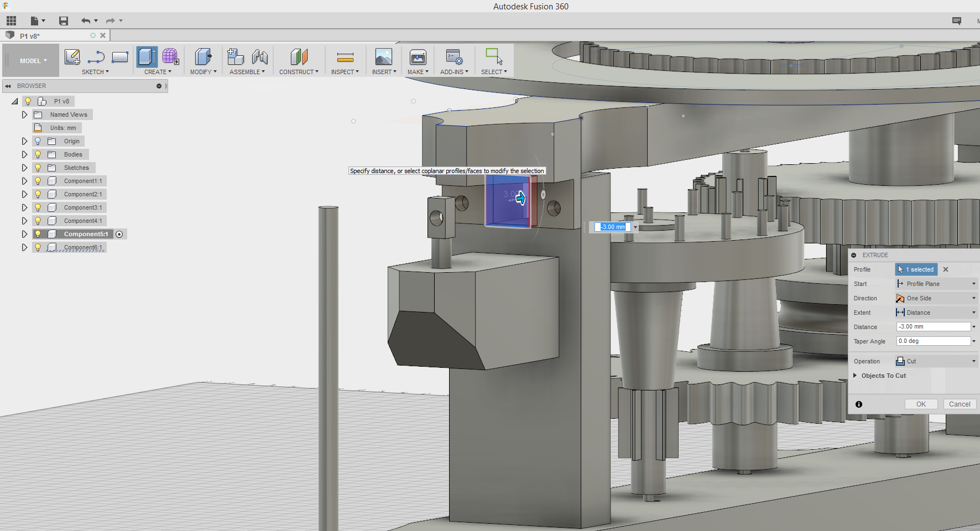Open the Start Profile Plane dropdown
Screen dimensions: 980x531
(936, 284)
